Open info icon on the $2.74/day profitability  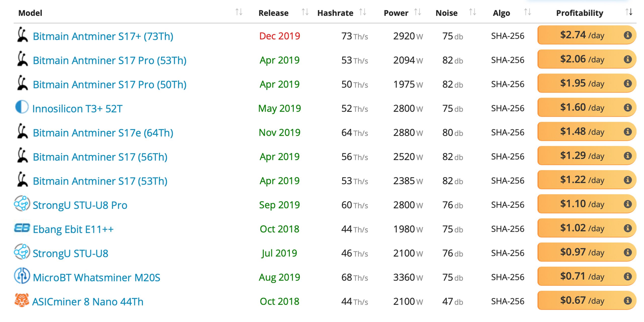628,35
